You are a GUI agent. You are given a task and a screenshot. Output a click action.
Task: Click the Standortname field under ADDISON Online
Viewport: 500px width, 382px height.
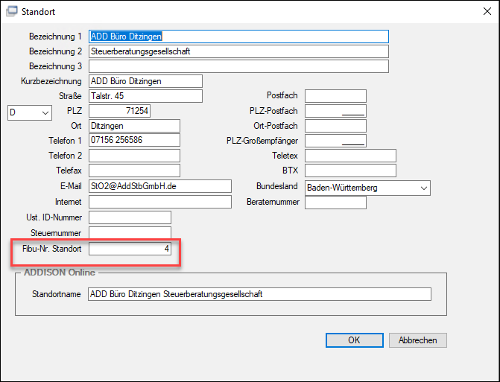coord(260,294)
